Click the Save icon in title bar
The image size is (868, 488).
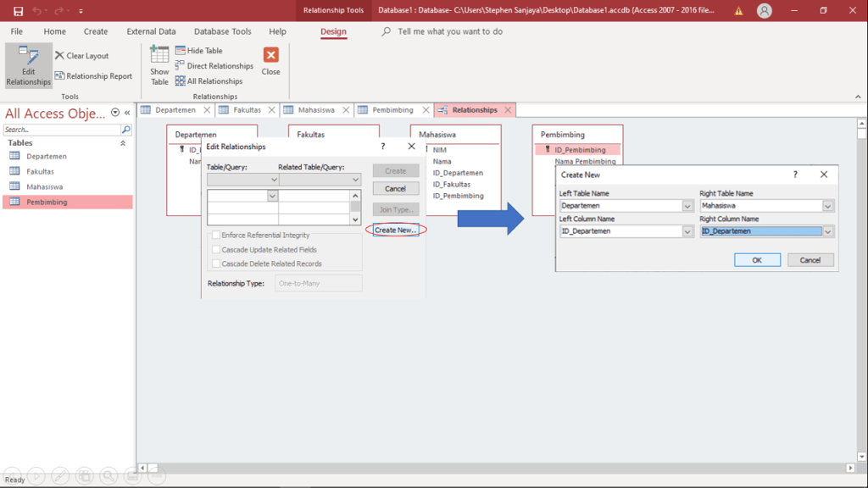pyautogui.click(x=18, y=11)
